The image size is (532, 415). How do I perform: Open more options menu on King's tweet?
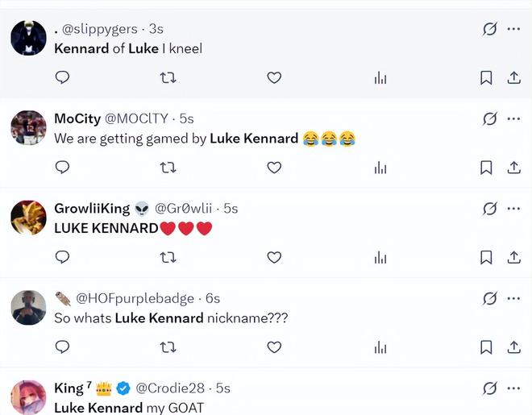point(513,388)
